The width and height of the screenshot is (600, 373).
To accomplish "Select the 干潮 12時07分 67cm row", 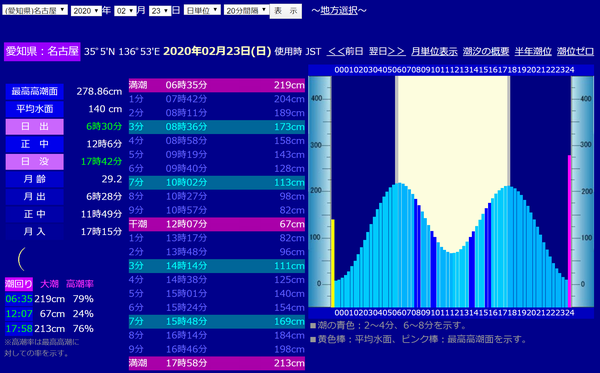I will tap(217, 224).
